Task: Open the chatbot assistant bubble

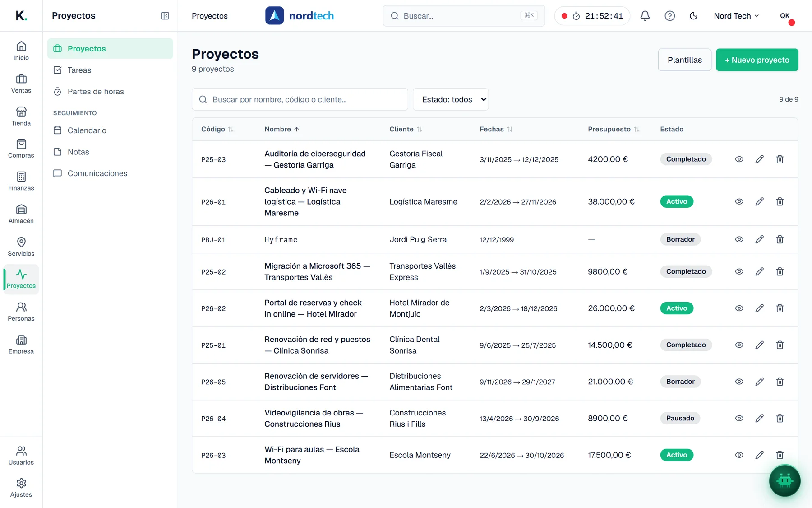Action: tap(785, 480)
